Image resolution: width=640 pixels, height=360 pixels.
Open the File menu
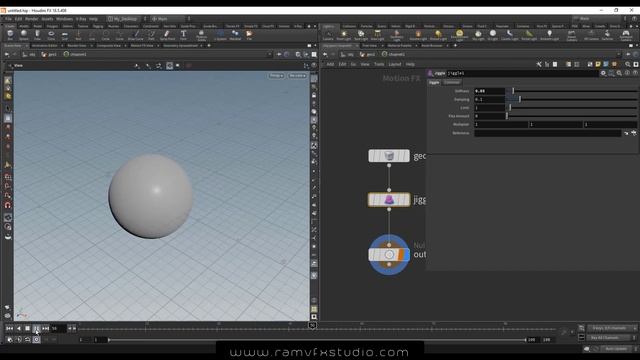coord(8,19)
